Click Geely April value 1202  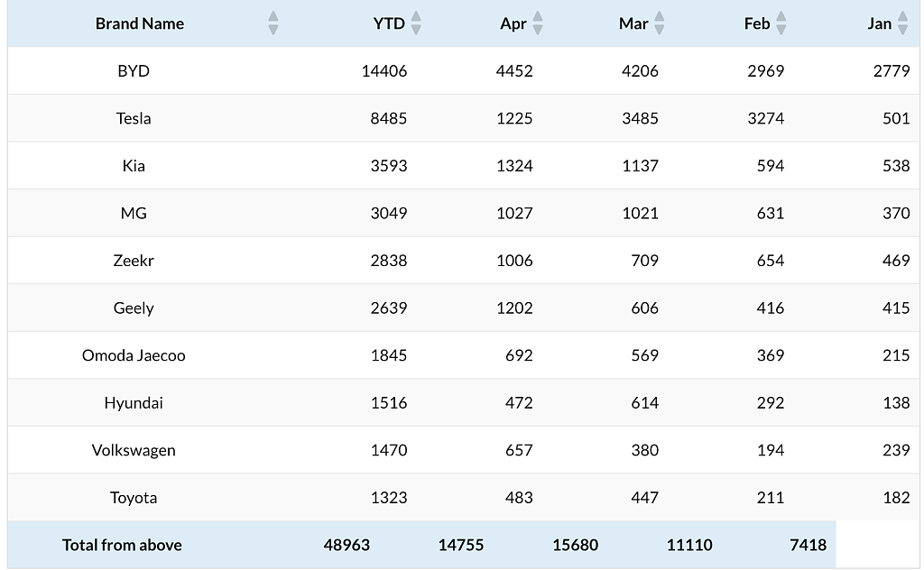click(x=514, y=308)
